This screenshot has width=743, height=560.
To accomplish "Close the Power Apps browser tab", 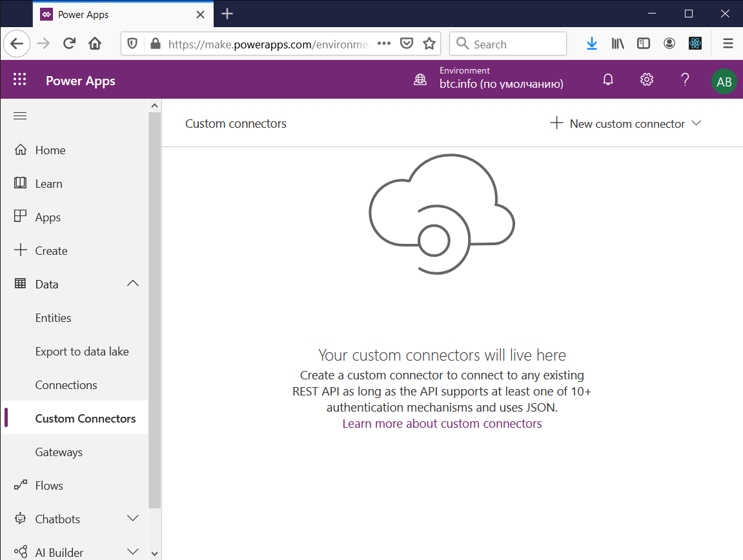I will (201, 15).
